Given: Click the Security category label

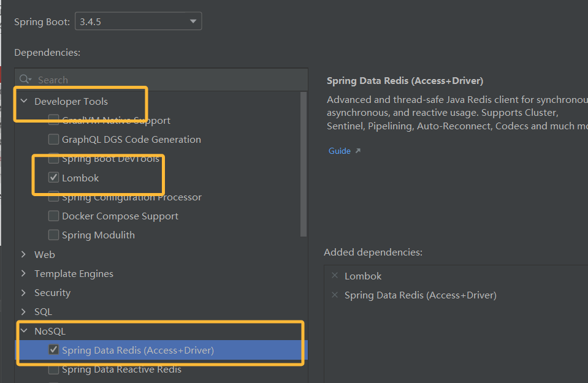Looking at the screenshot, I should click(x=53, y=293).
